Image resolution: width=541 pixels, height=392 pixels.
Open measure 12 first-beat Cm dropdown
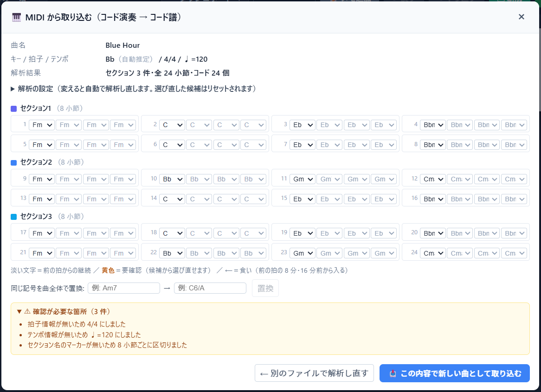point(433,179)
